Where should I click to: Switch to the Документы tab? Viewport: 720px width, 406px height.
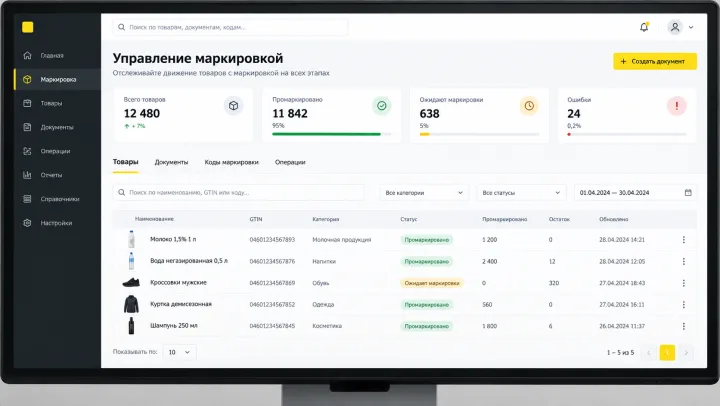click(171, 162)
